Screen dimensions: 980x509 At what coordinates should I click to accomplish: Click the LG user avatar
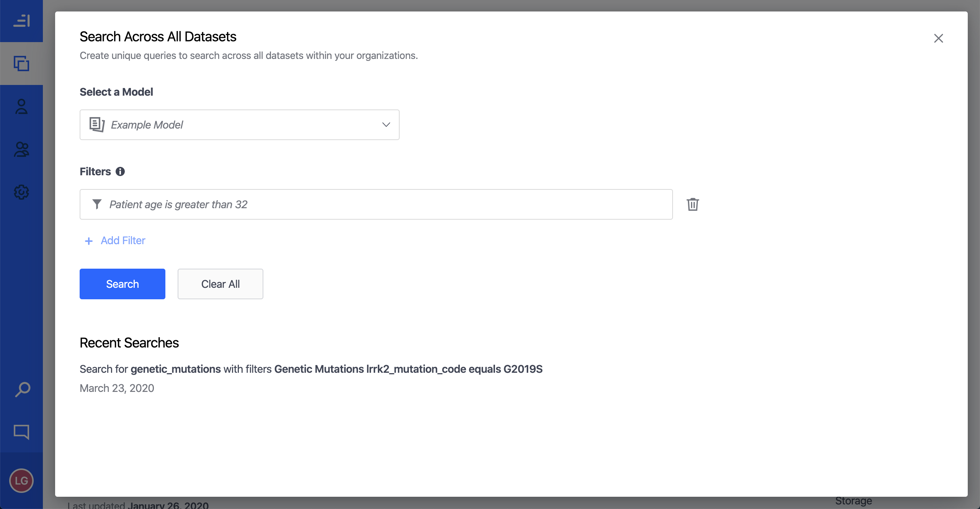(21, 481)
